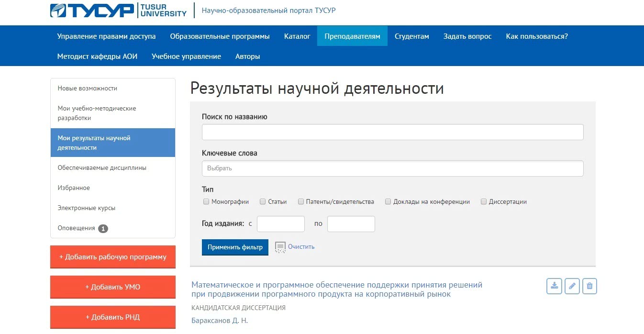Viewport: 644px width, 334px height.
Task: Toggle the Монографии checkbox
Action: (206, 202)
